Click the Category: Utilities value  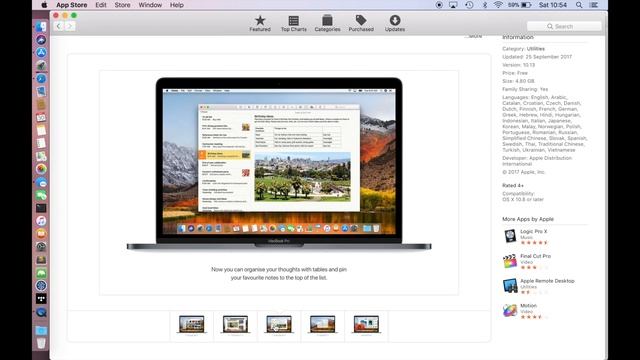point(536,49)
